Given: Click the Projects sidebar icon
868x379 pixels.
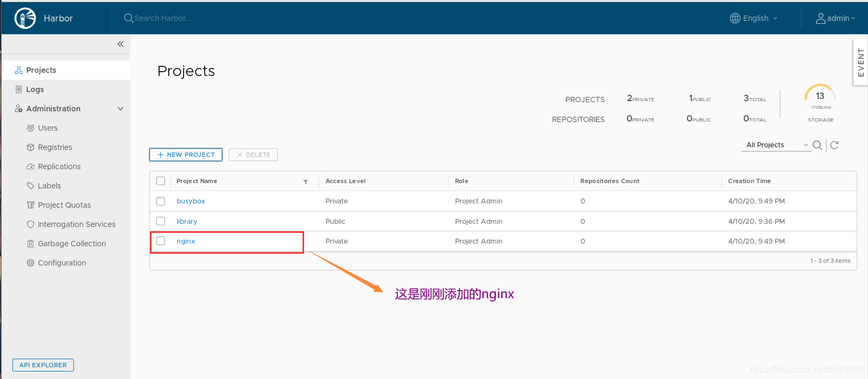Looking at the screenshot, I should tap(19, 70).
